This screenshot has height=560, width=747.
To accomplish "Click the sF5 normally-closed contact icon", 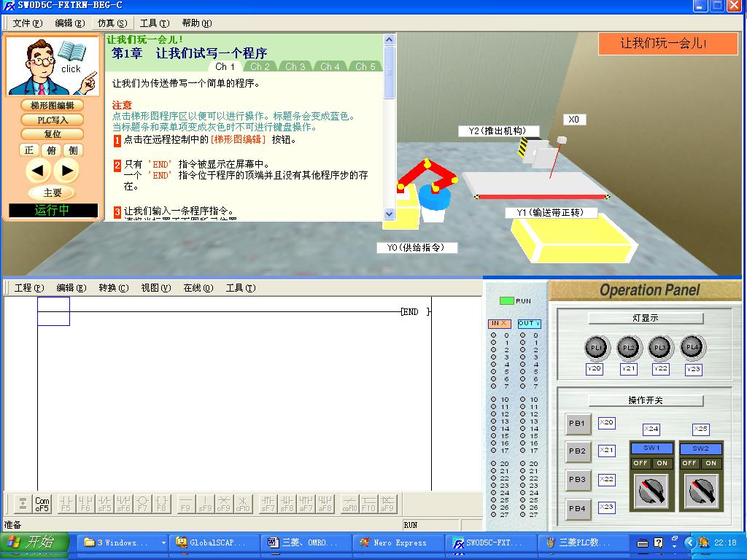I will pos(104,503).
